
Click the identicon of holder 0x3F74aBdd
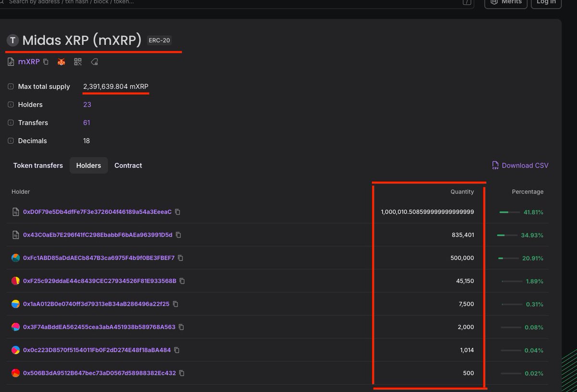[x=15, y=327]
